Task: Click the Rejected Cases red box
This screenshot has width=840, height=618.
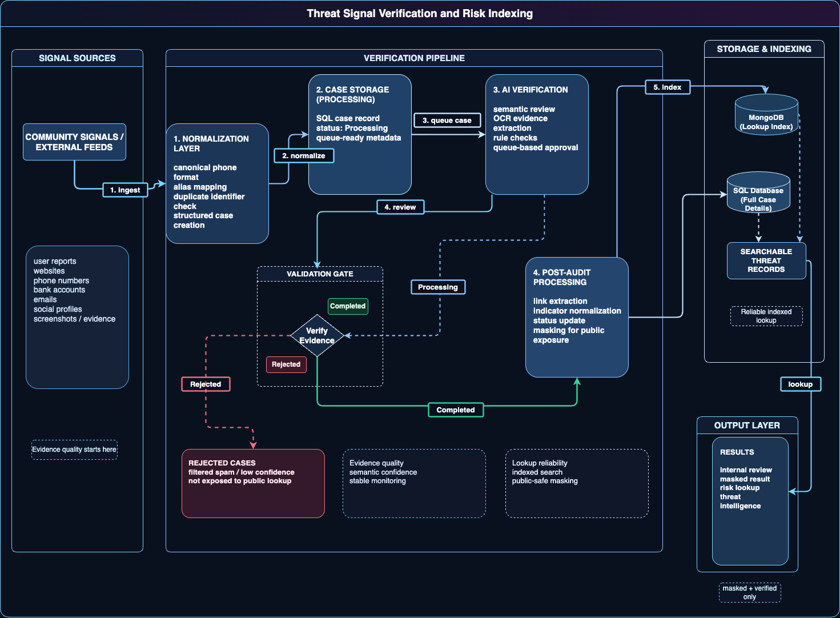Action: click(x=253, y=483)
